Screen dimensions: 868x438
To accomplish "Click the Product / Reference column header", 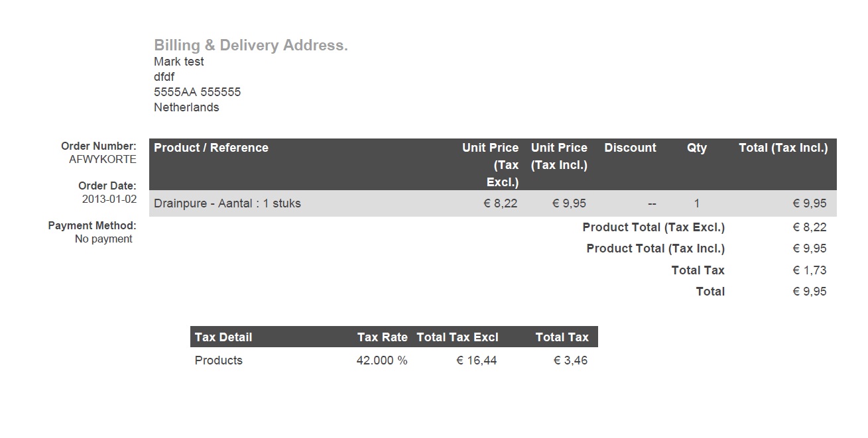I will 212,148.
